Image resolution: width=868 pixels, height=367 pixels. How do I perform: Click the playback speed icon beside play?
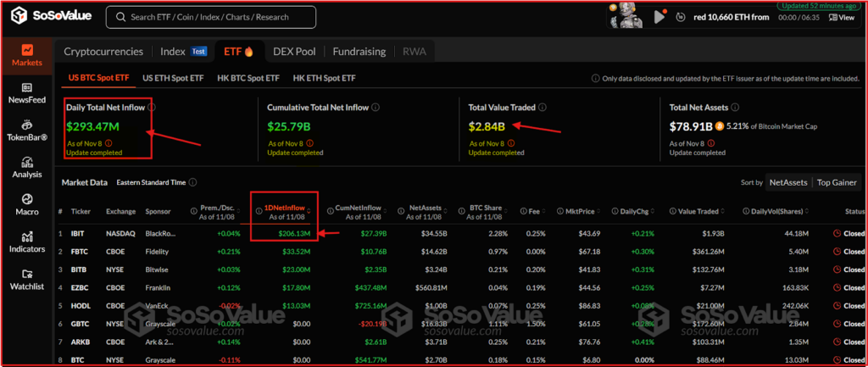(681, 17)
